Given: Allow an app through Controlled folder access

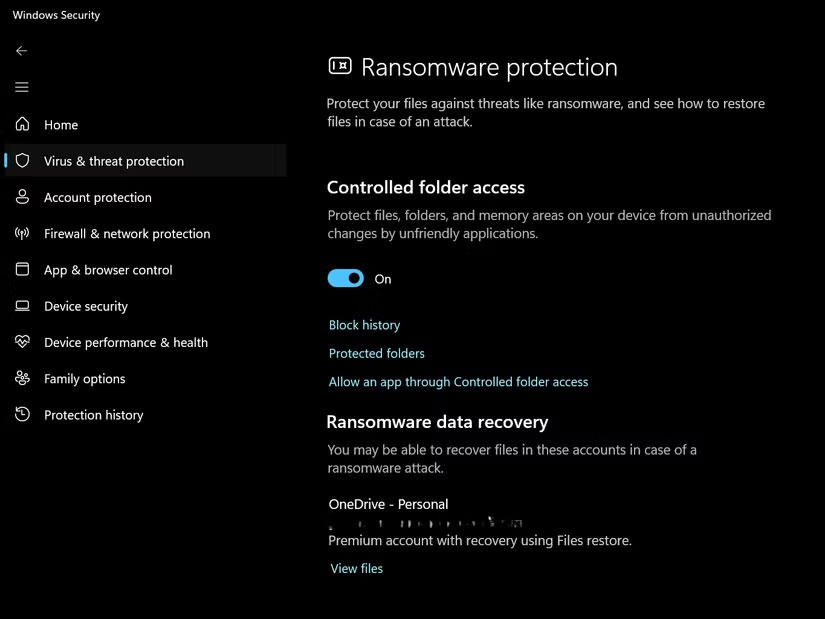Looking at the screenshot, I should click(458, 381).
